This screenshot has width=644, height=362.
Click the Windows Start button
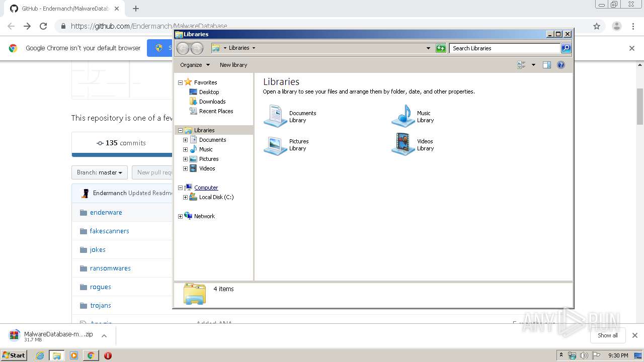(14, 355)
